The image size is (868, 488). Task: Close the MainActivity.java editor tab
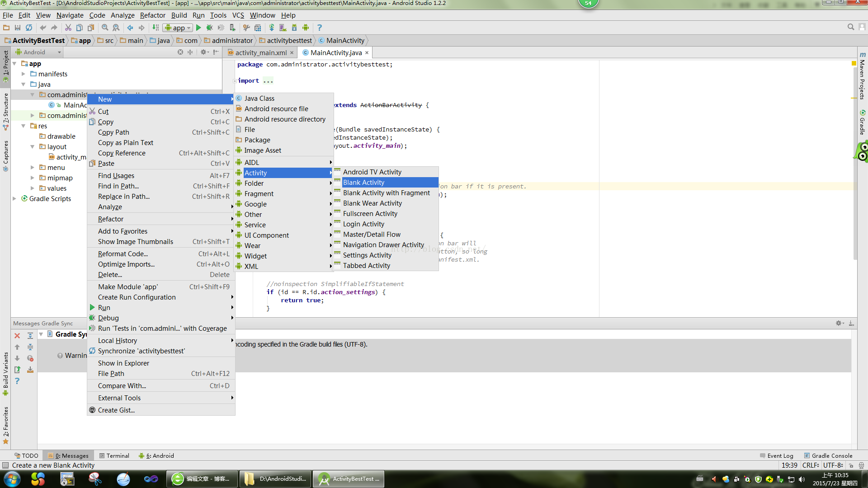pyautogui.click(x=367, y=53)
